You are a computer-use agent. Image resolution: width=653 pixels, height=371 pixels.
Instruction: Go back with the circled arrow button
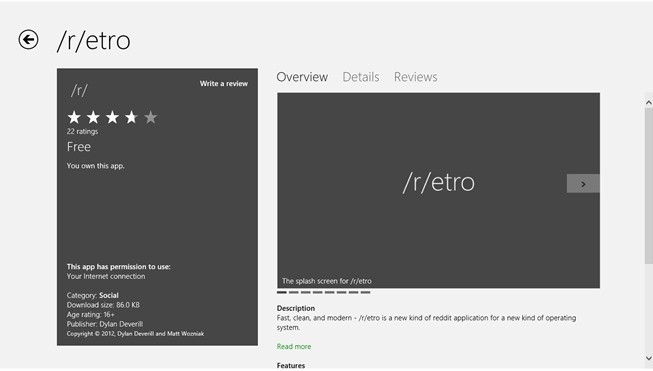pos(28,40)
